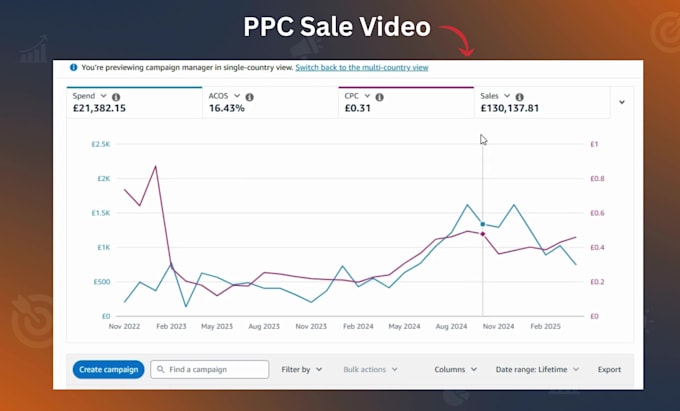Image resolution: width=680 pixels, height=411 pixels.
Task: Click the blue info icon in preview banner
Action: pos(74,67)
